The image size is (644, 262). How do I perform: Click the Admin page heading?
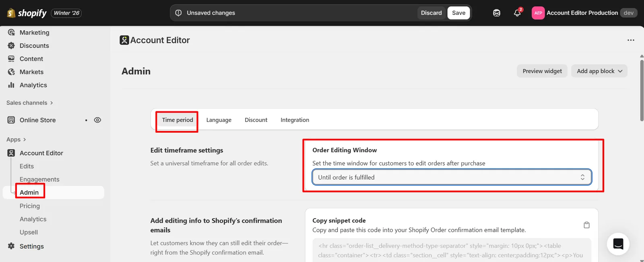tap(136, 71)
